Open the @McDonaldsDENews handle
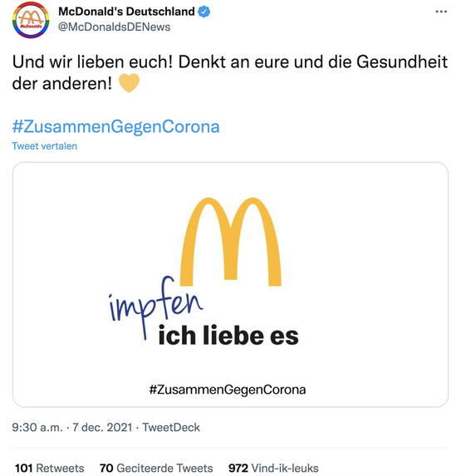This screenshot has height=476, width=461. [x=114, y=27]
